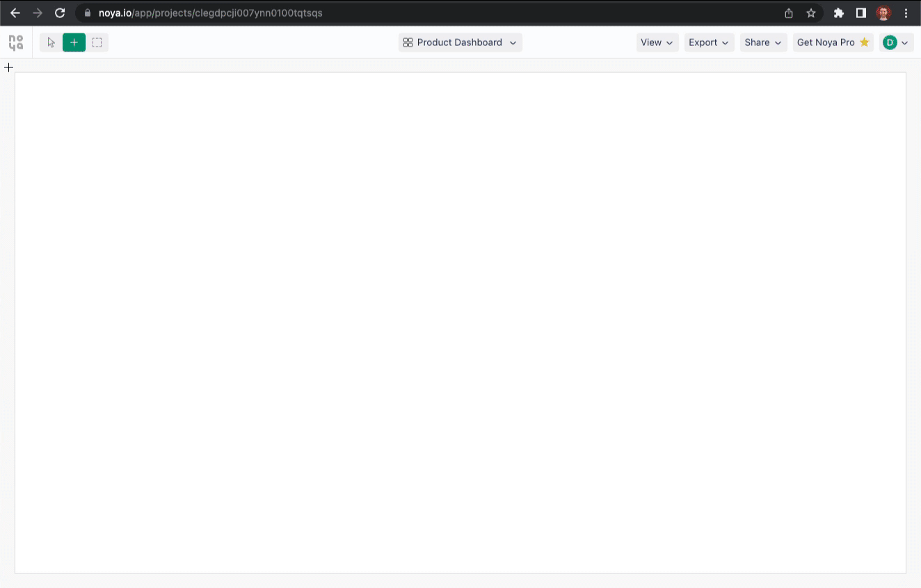Click the blank white canvas area
Image resolution: width=921 pixels, height=588 pixels.
coord(460,322)
